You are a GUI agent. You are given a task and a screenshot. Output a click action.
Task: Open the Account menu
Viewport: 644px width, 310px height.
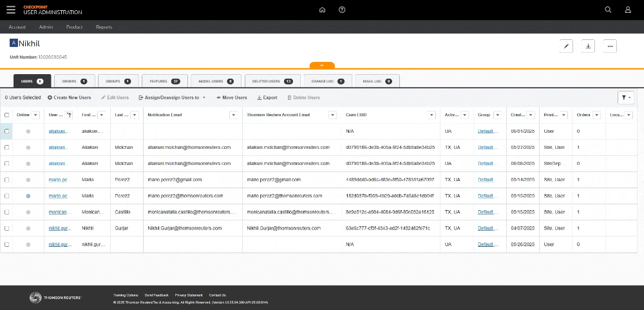pos(17,27)
